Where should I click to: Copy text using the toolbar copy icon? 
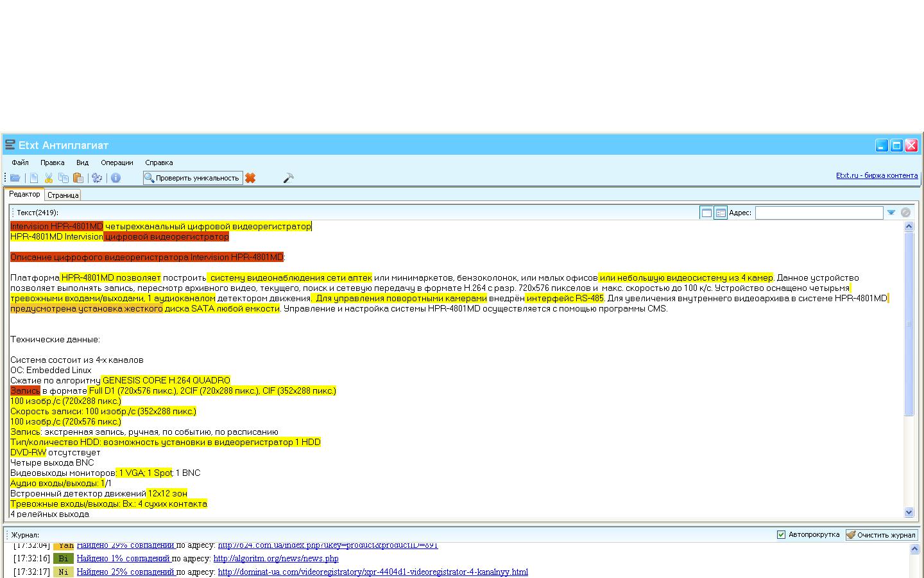click(64, 178)
